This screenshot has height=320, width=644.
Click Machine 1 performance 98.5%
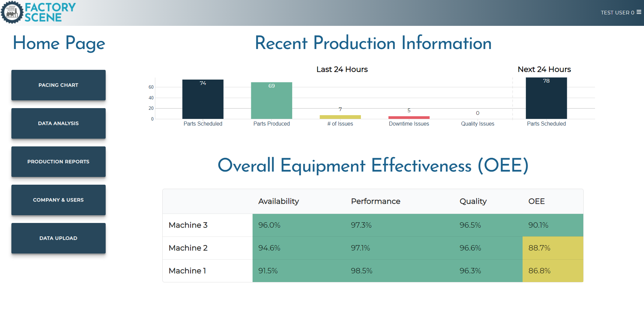(362, 271)
